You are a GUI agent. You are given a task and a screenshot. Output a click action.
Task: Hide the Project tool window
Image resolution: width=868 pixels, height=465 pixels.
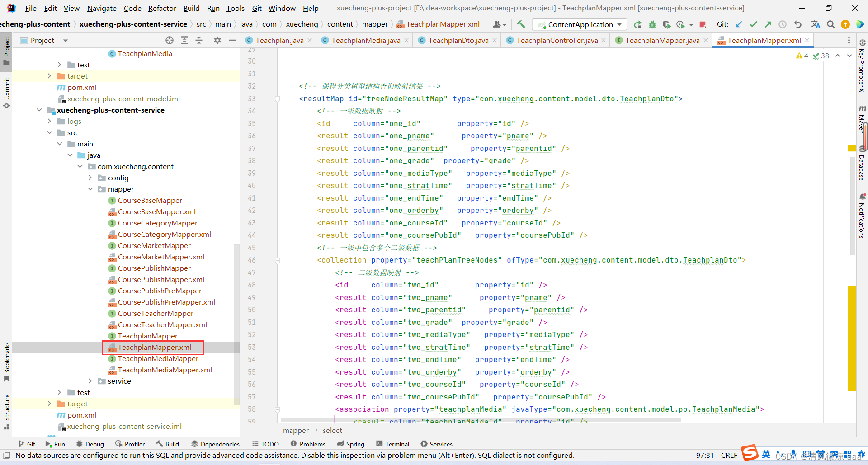[x=232, y=40]
